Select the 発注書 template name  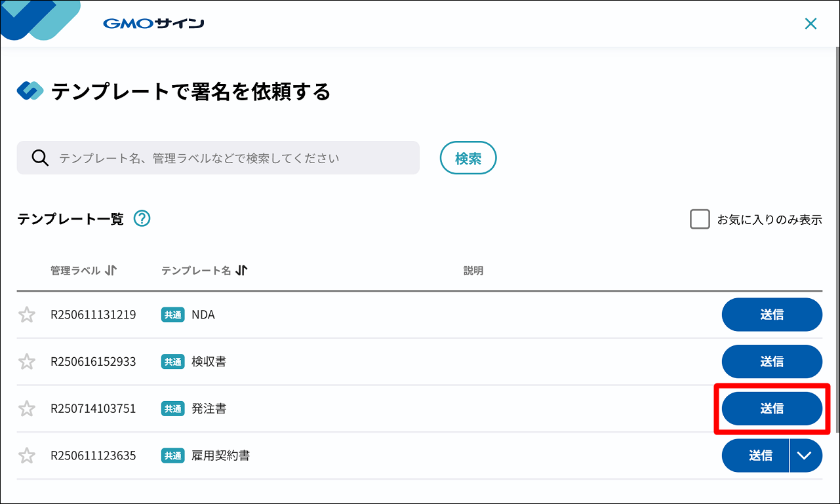tap(209, 409)
